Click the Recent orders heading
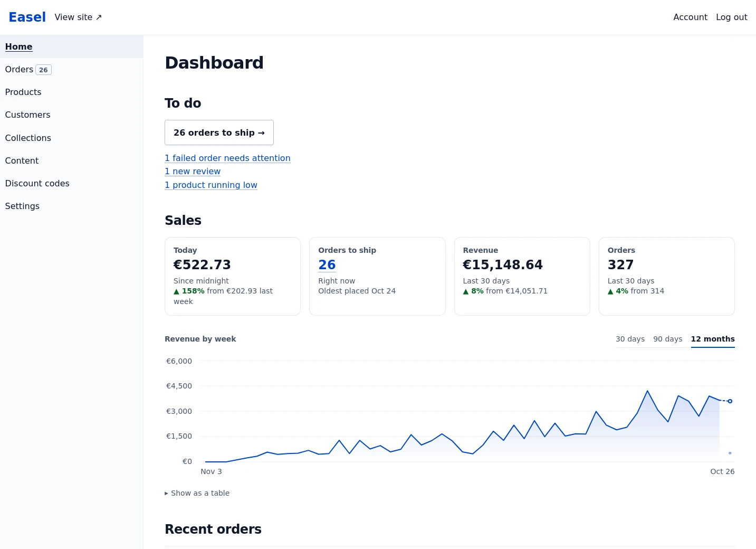 pos(213,529)
